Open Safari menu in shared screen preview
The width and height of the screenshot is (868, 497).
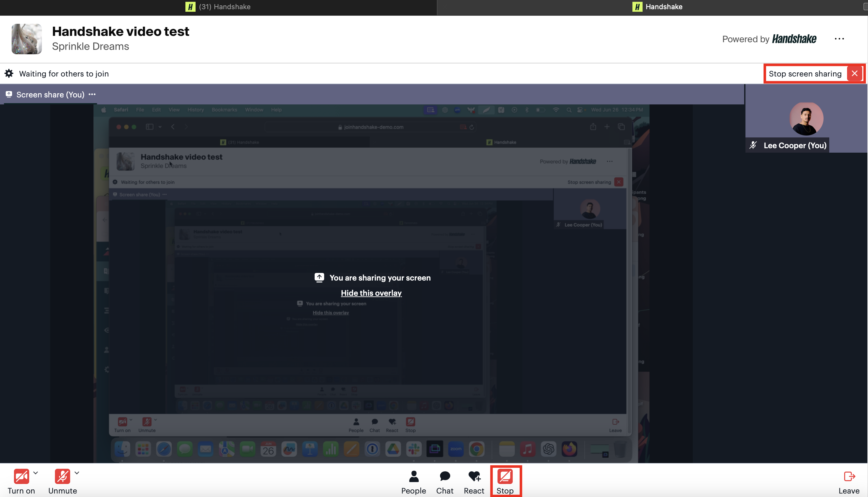coord(121,110)
